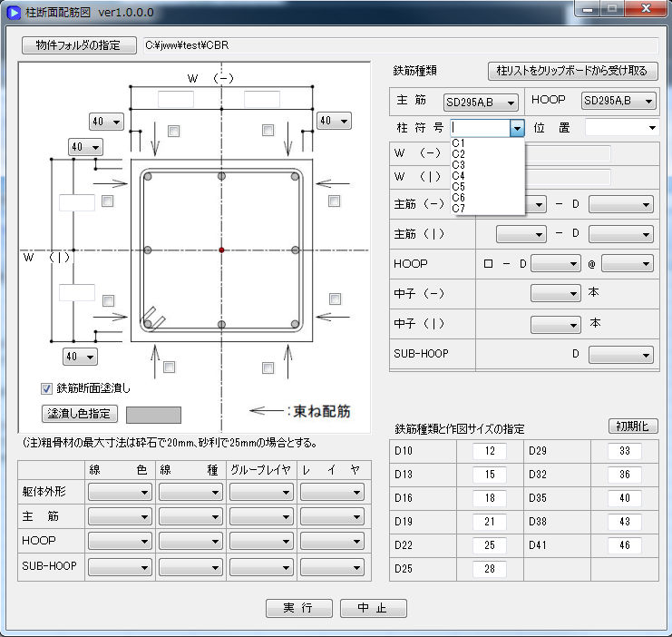Image resolution: width=672 pixels, height=637 pixels.
Task: Open the 塗潰し色指定 color picker button
Action: tap(80, 414)
